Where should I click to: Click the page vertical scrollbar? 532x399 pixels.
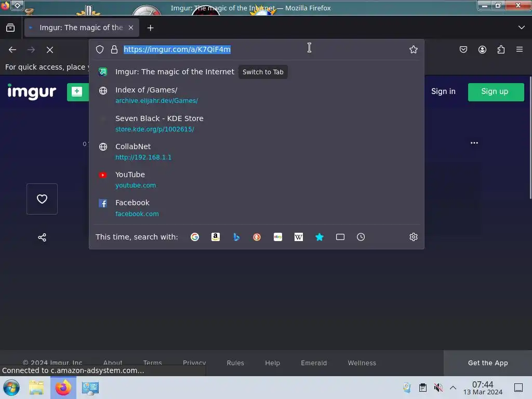coord(530,138)
